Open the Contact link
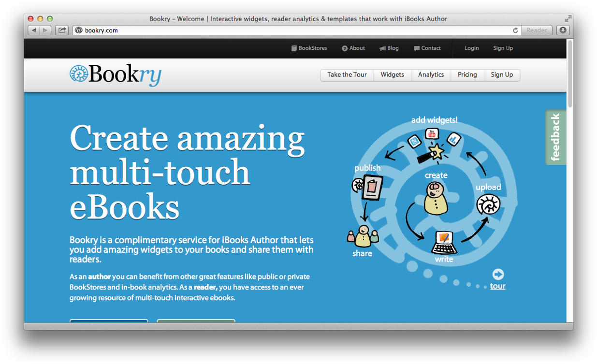Viewport: 597px width, 364px height. pyautogui.click(x=427, y=48)
